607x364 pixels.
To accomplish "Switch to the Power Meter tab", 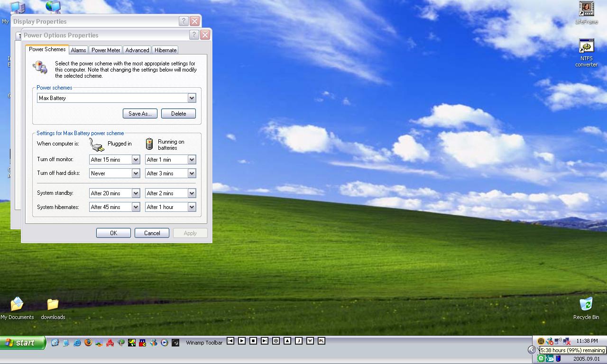I will click(106, 50).
